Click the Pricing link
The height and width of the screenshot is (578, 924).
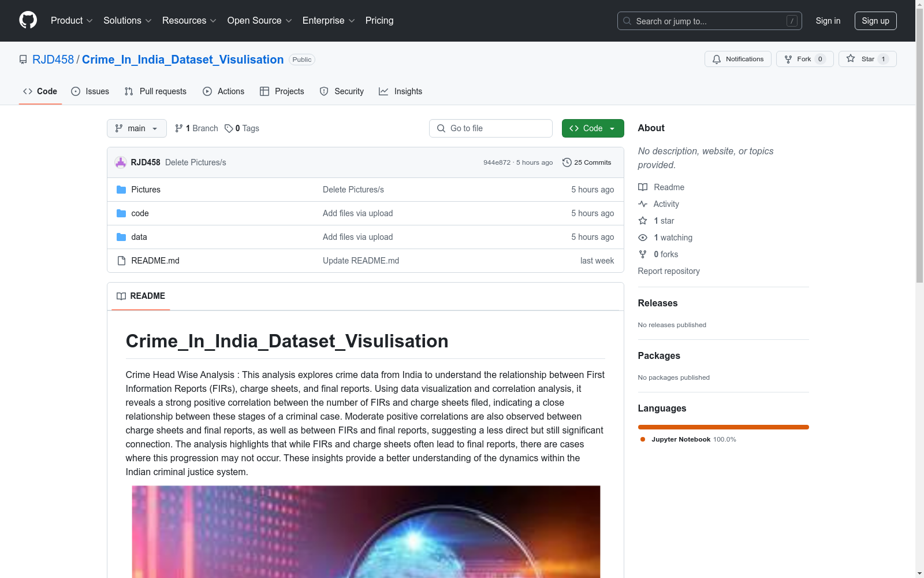coord(379,20)
